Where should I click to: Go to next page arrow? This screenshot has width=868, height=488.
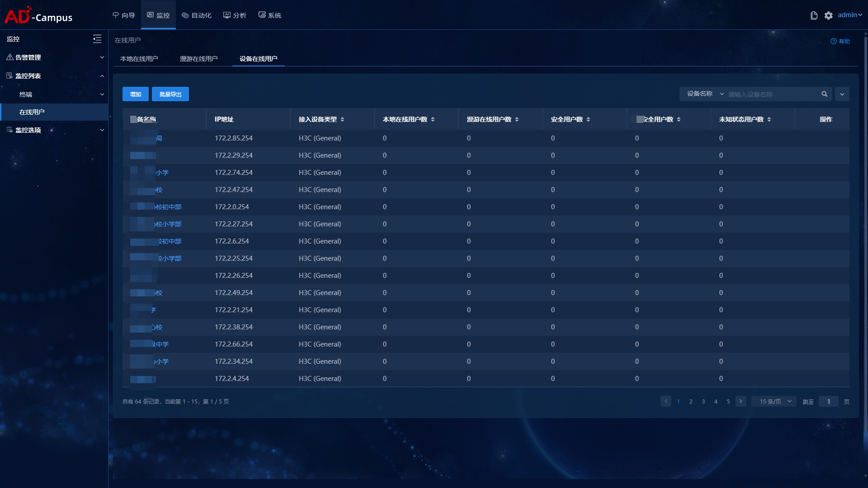click(x=741, y=401)
